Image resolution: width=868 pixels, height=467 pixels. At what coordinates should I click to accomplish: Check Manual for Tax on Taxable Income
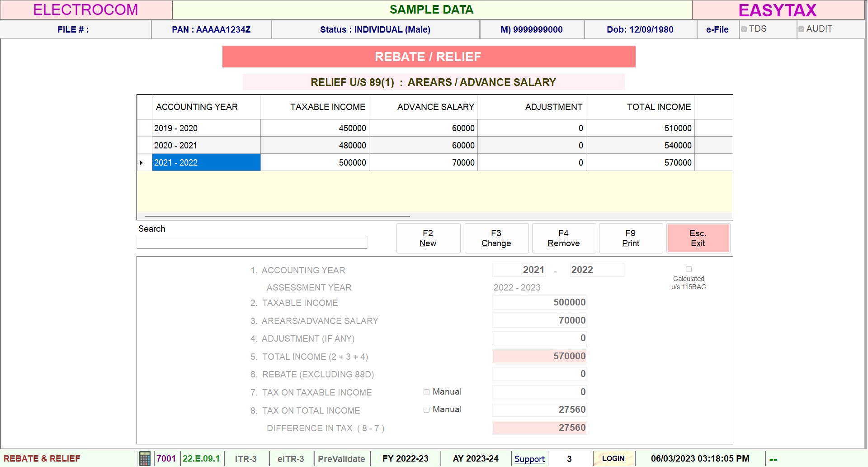(x=426, y=392)
